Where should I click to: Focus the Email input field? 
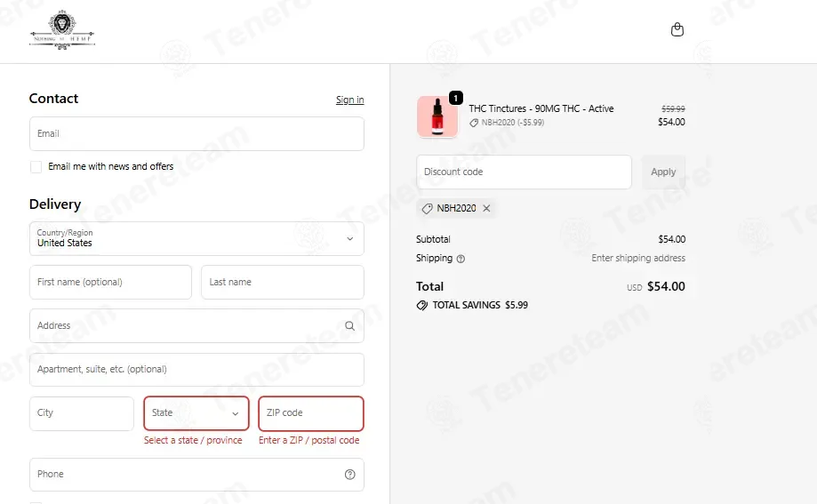(x=196, y=134)
